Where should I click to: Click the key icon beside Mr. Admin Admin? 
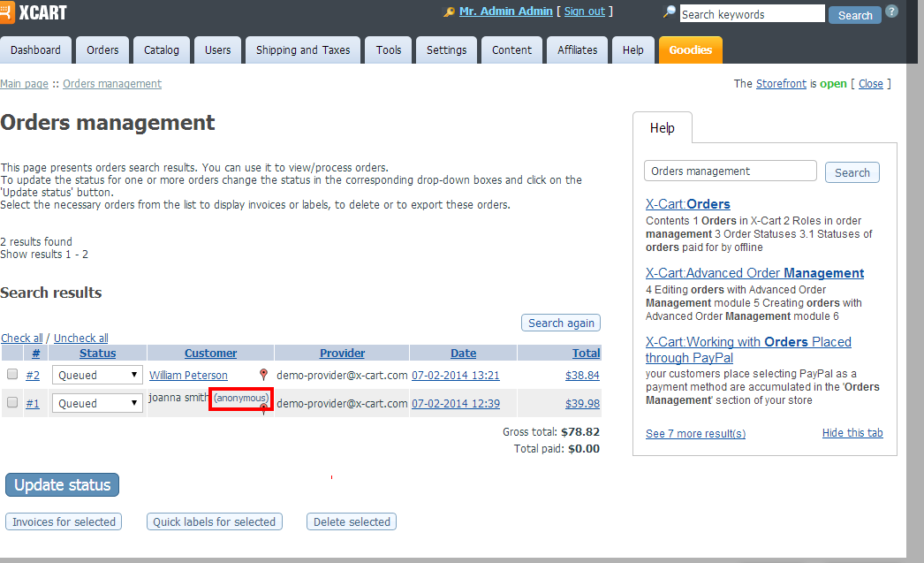449,12
